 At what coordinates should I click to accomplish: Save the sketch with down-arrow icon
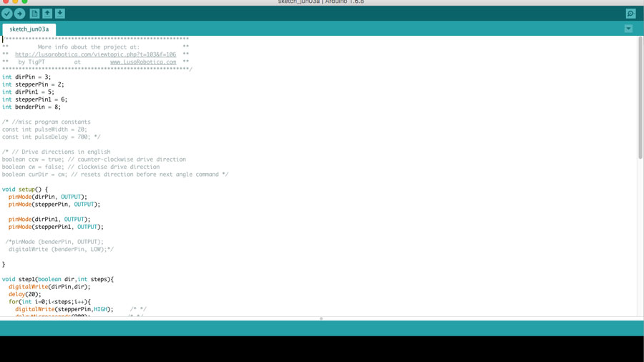60,14
